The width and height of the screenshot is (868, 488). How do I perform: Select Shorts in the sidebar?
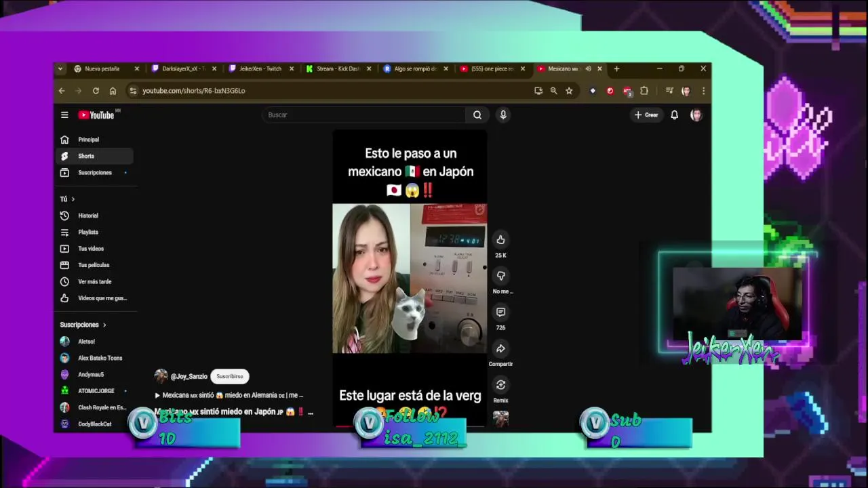[94, 156]
